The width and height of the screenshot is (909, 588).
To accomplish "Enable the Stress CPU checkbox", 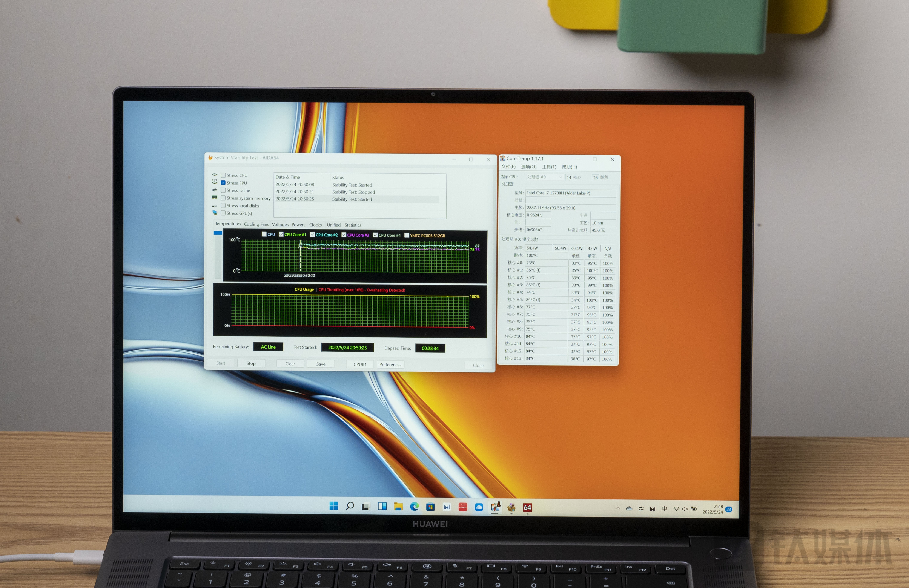I will pos(223,175).
